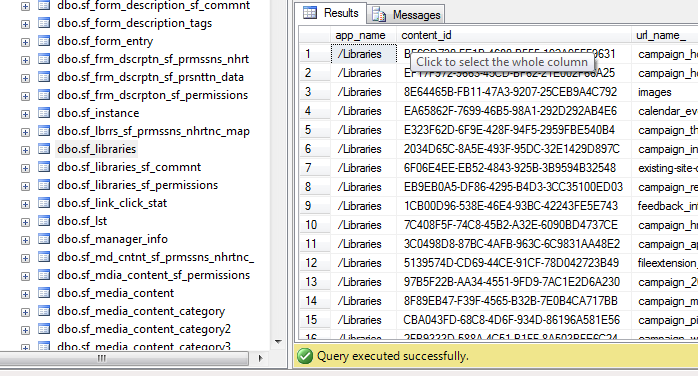The width and height of the screenshot is (698, 376).
Task: Expand dbo.sf_libraries node
Action: pyautogui.click(x=25, y=150)
